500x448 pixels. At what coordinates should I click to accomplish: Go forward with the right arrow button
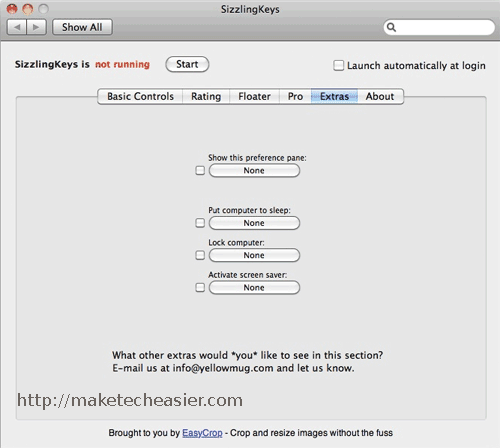point(36,27)
